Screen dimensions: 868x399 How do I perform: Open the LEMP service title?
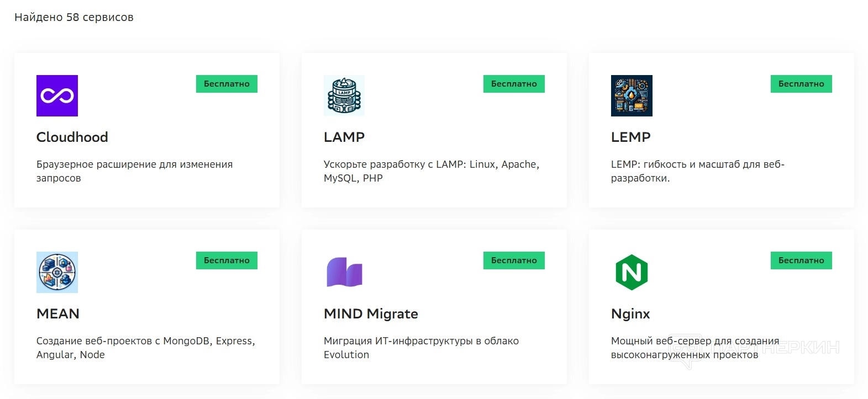pos(631,137)
